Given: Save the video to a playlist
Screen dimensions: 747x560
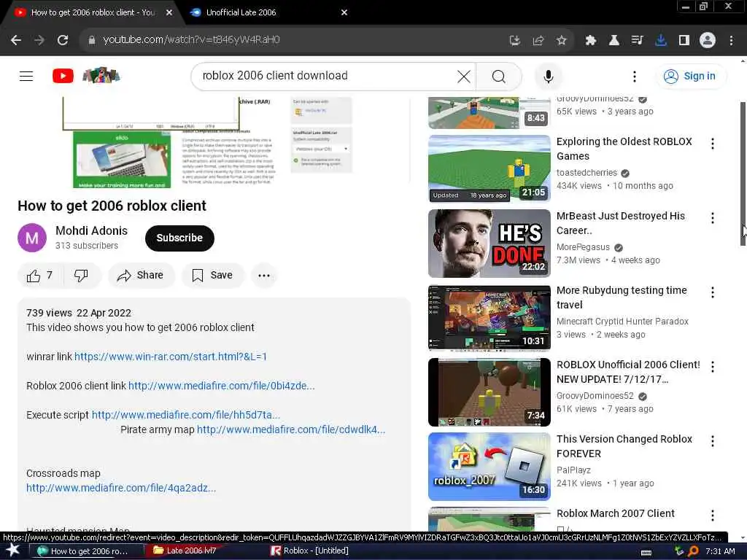Looking at the screenshot, I should [x=212, y=275].
